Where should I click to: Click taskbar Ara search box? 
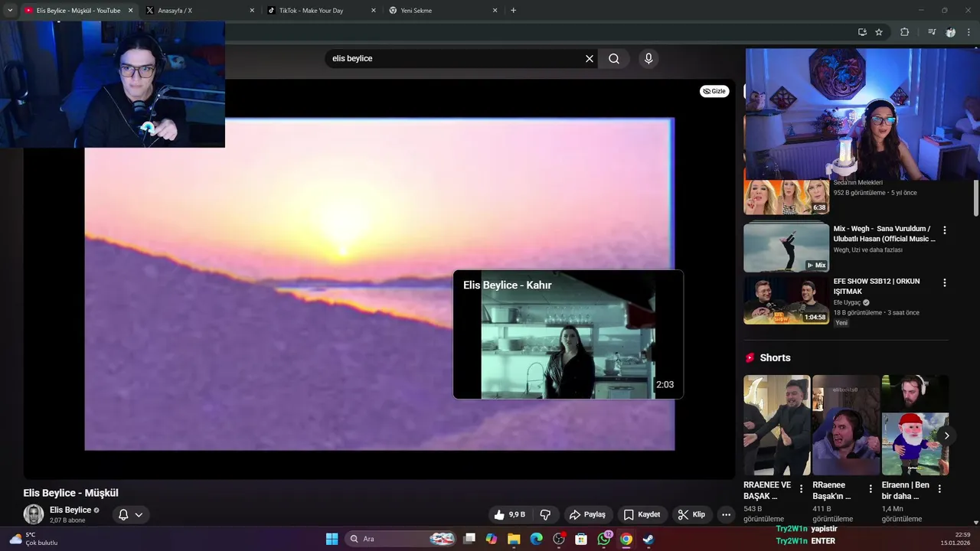400,539
